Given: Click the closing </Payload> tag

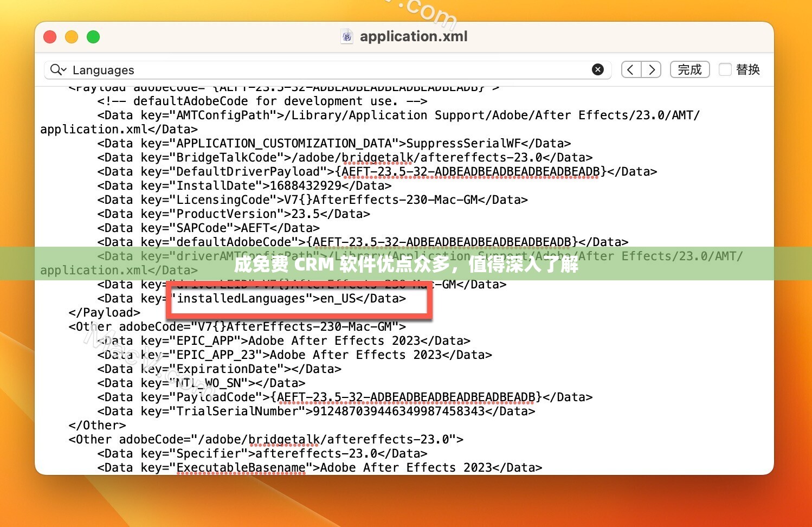Looking at the screenshot, I should [105, 313].
